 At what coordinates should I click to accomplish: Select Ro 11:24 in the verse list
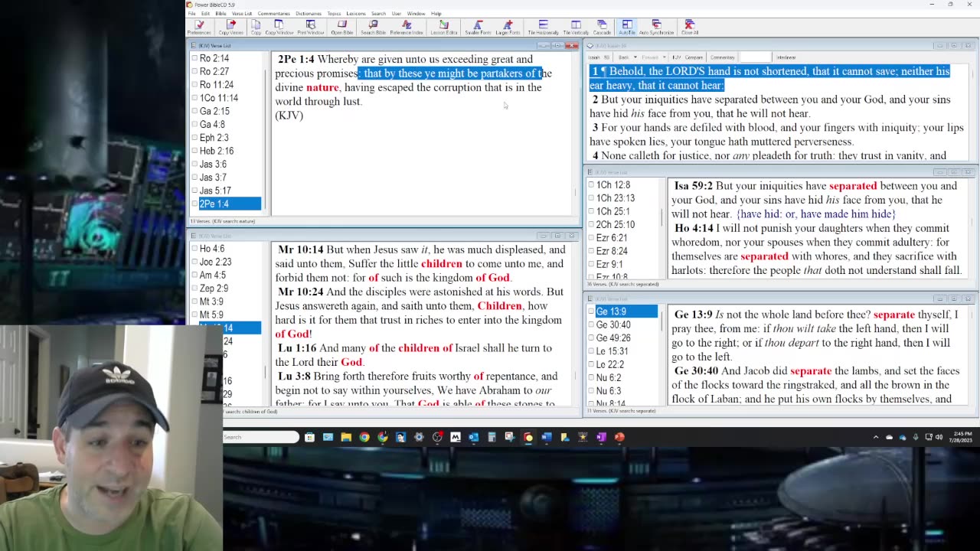(216, 85)
